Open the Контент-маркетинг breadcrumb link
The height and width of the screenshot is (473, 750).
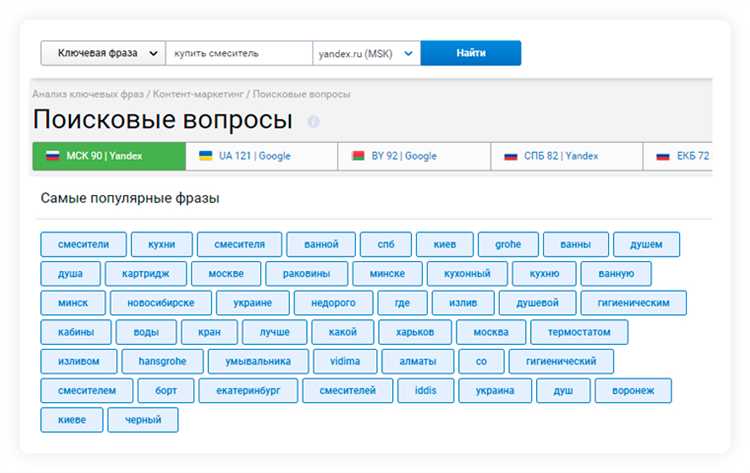[198, 94]
